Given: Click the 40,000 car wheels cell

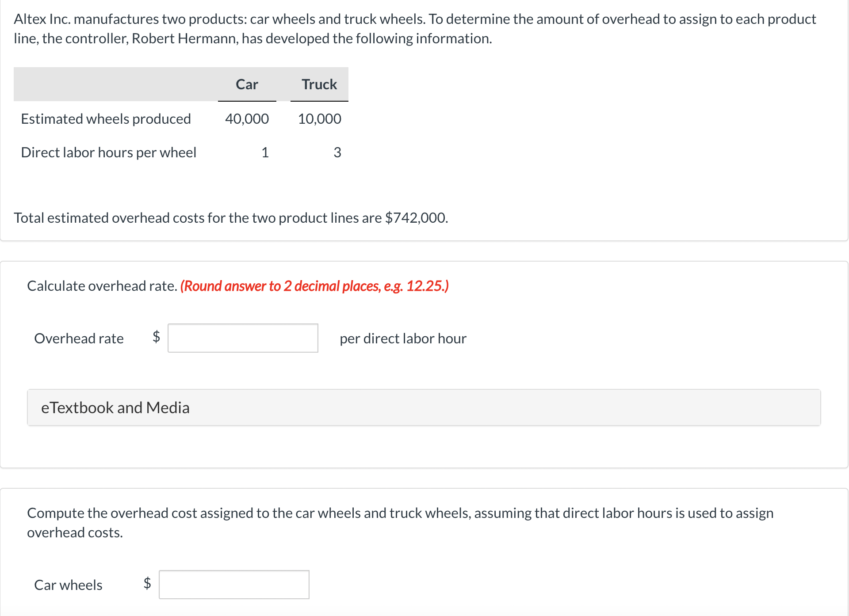Looking at the screenshot, I should tap(247, 119).
